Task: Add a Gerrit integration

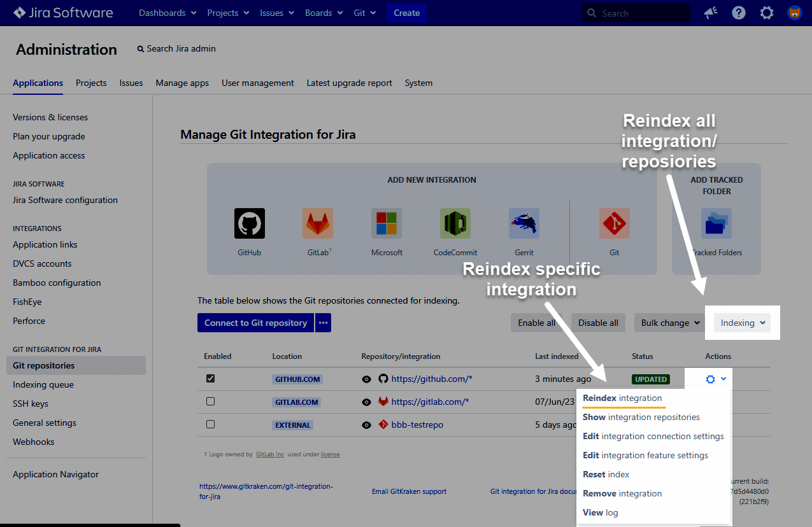Action: [524, 224]
